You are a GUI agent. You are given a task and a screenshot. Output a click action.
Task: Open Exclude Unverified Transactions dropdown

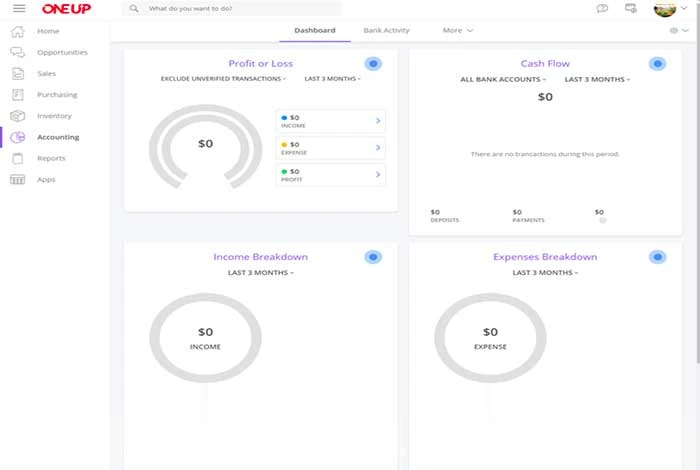click(223, 79)
